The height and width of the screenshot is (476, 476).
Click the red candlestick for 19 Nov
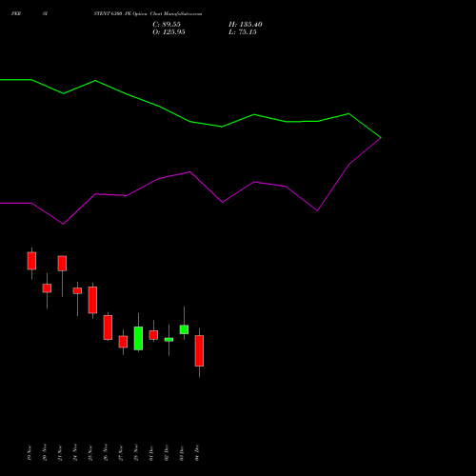tap(31, 261)
